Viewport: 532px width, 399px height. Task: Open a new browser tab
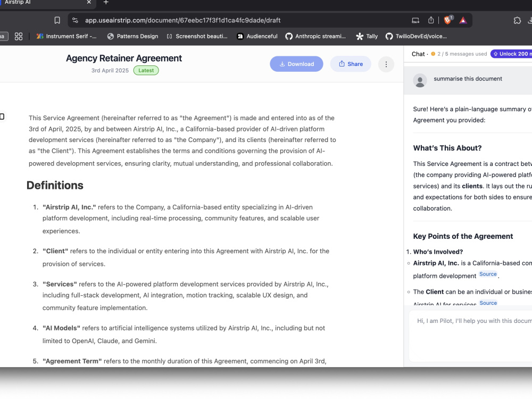coord(106,2)
